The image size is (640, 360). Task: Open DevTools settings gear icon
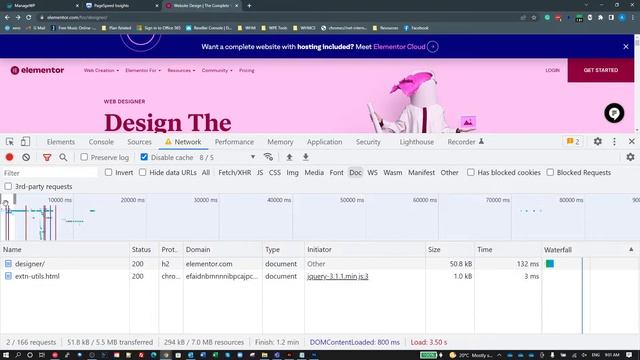598,142
